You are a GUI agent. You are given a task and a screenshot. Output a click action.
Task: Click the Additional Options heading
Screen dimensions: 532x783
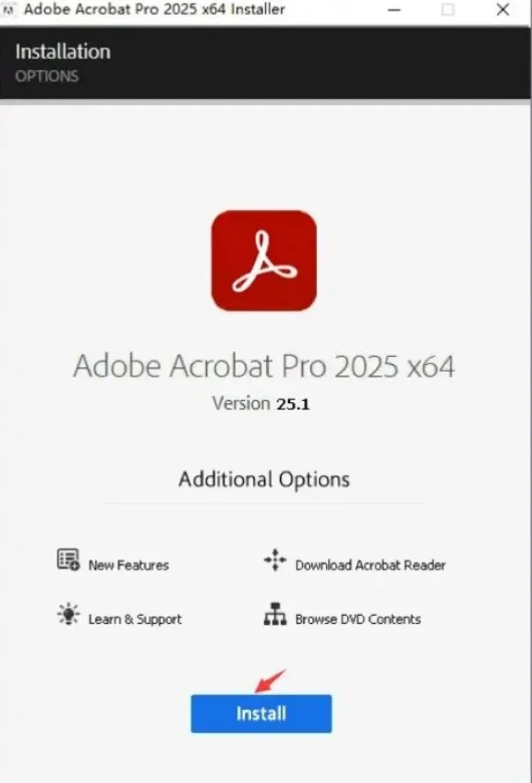(x=264, y=480)
